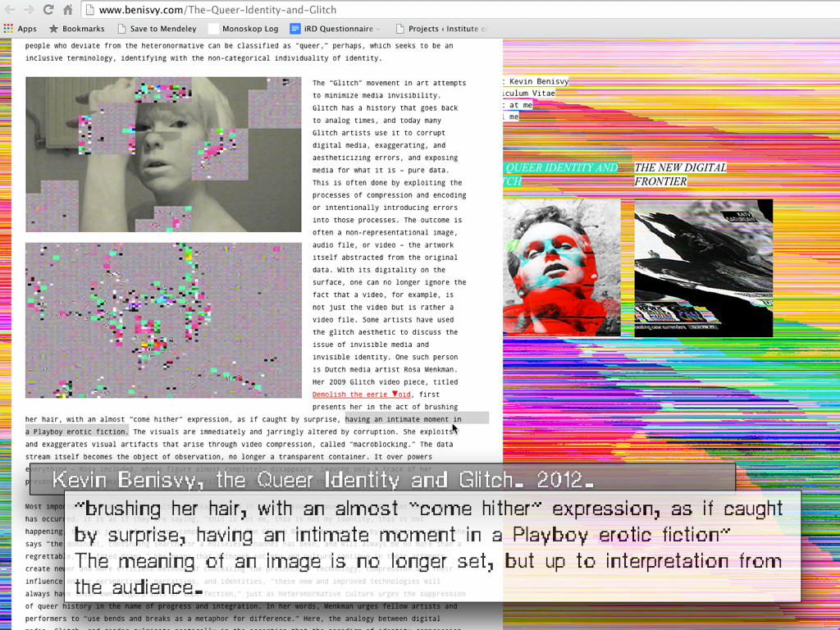Click the black-and-white glitch thumbnail

click(x=703, y=268)
